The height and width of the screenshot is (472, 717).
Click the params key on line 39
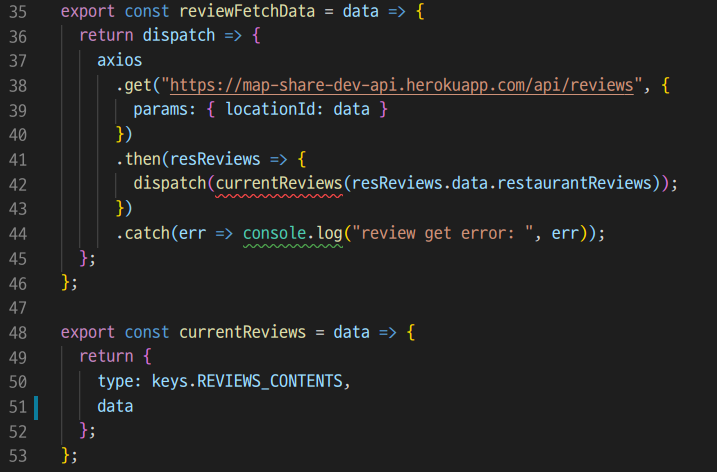[160, 110]
